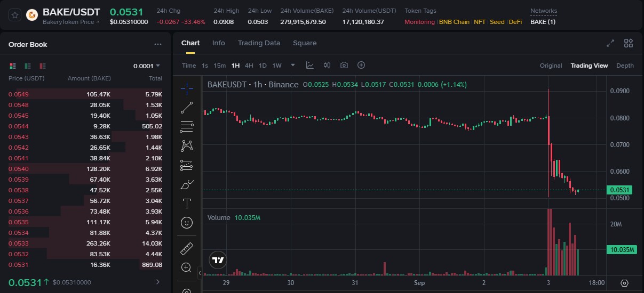
Task: Select the Time chart interval
Action: (x=189, y=66)
